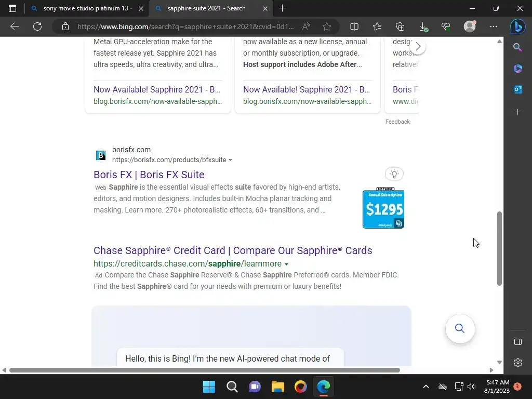Image resolution: width=532 pixels, height=399 pixels.
Task: Open taskbar Search
Action: (232, 387)
